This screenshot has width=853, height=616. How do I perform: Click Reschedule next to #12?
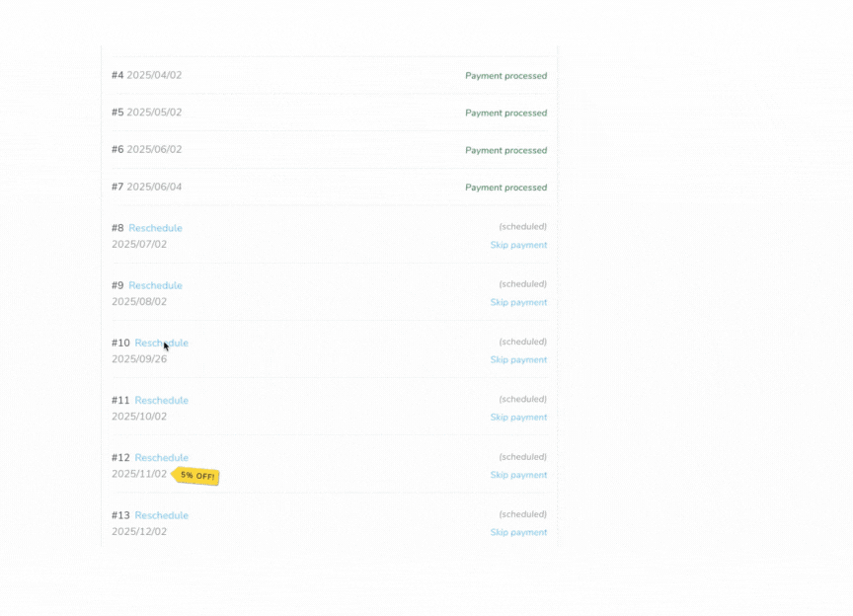pos(161,458)
